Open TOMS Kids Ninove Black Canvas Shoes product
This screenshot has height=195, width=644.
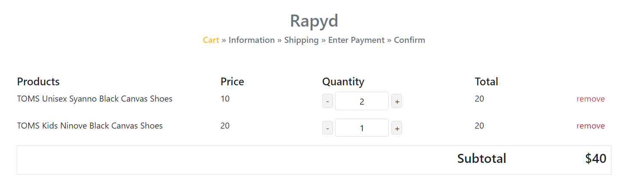(x=90, y=126)
